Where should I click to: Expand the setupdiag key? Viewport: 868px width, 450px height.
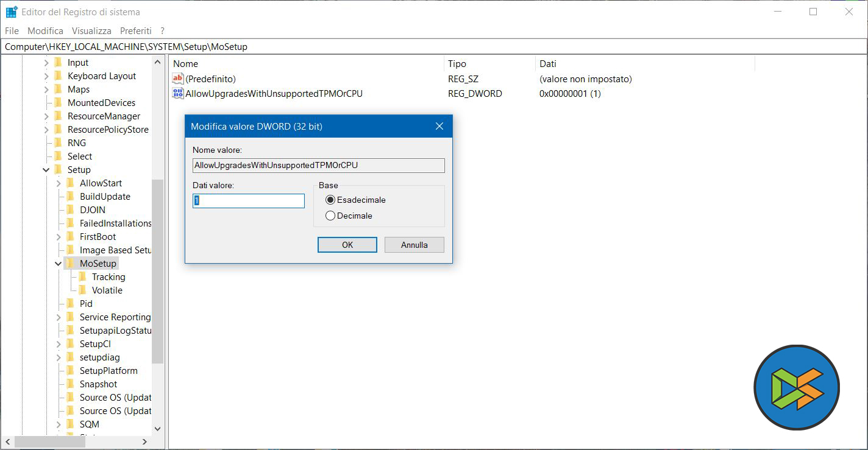[59, 357]
